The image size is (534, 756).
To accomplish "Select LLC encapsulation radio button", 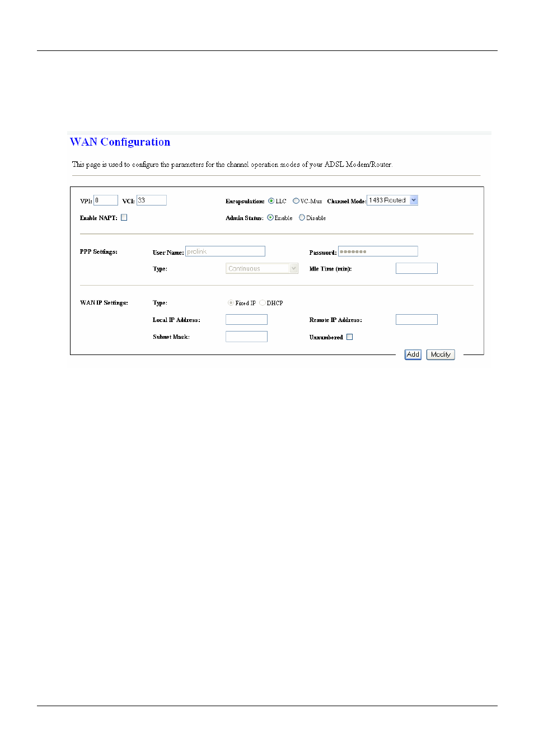I will click(x=271, y=201).
